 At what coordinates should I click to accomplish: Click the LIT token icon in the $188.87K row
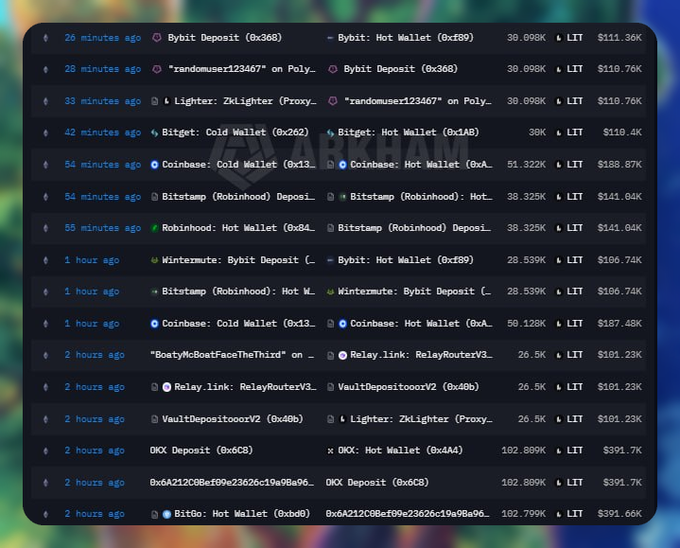pyautogui.click(x=559, y=165)
